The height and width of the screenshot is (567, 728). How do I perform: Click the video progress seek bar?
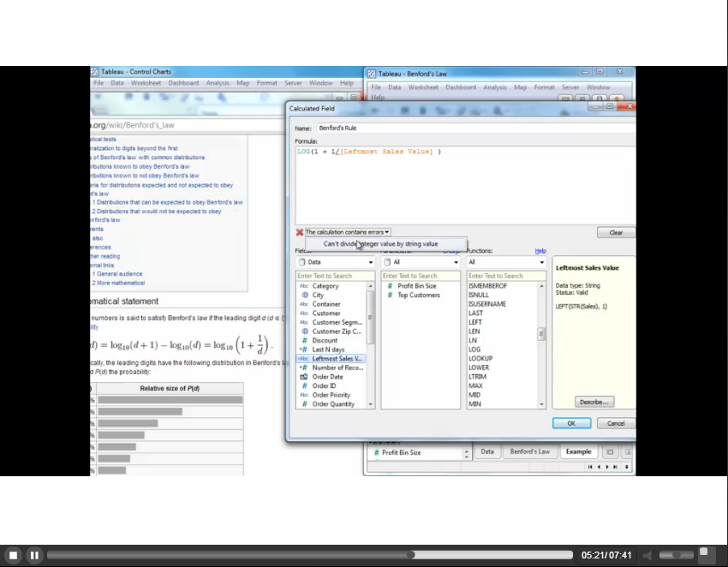tap(308, 555)
